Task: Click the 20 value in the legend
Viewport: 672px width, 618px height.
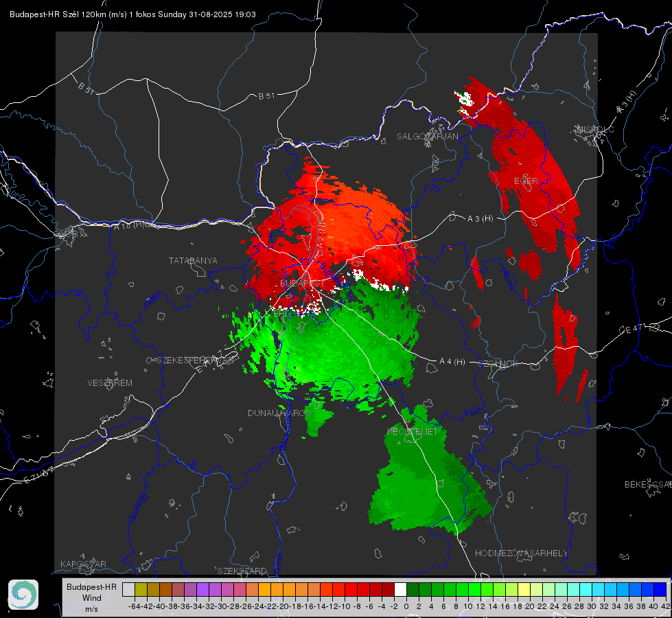Action: pos(530,606)
